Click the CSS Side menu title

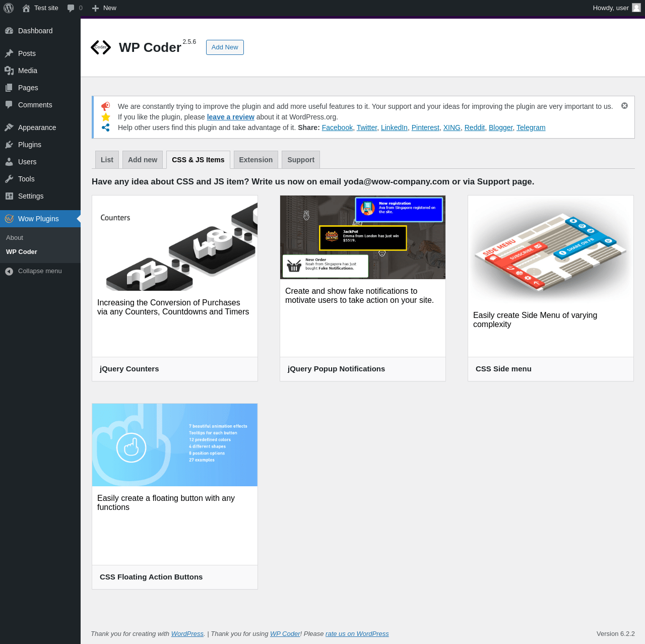click(503, 369)
